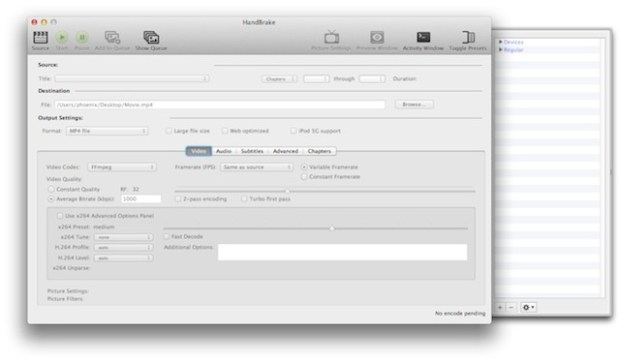Open the Preview Window eye icon
Image resolution: width=620 pixels, height=362 pixels.
(x=377, y=38)
